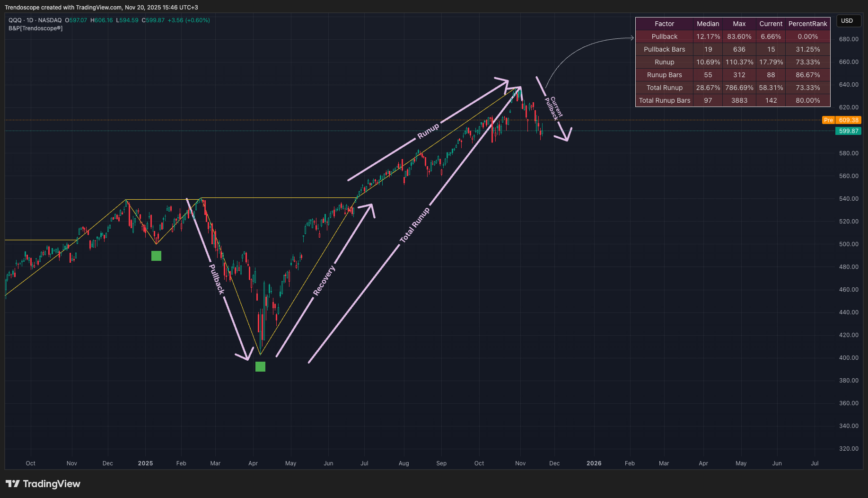
Task: Click the 400.00 price axis label
Action: click(849, 358)
